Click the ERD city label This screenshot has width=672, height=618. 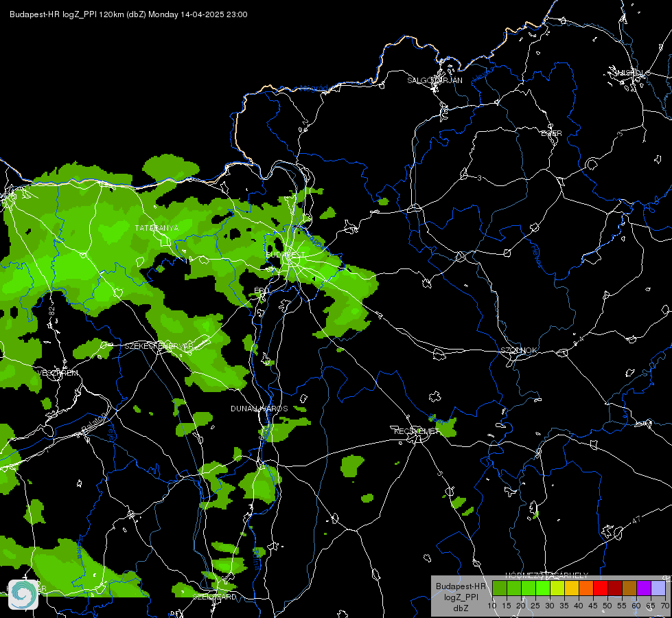pos(262,290)
